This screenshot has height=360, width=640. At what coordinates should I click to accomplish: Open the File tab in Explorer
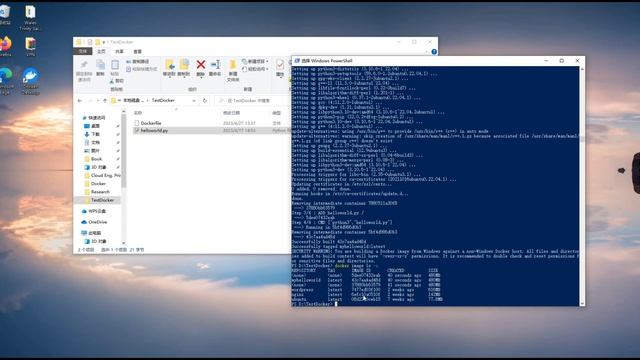point(83,51)
